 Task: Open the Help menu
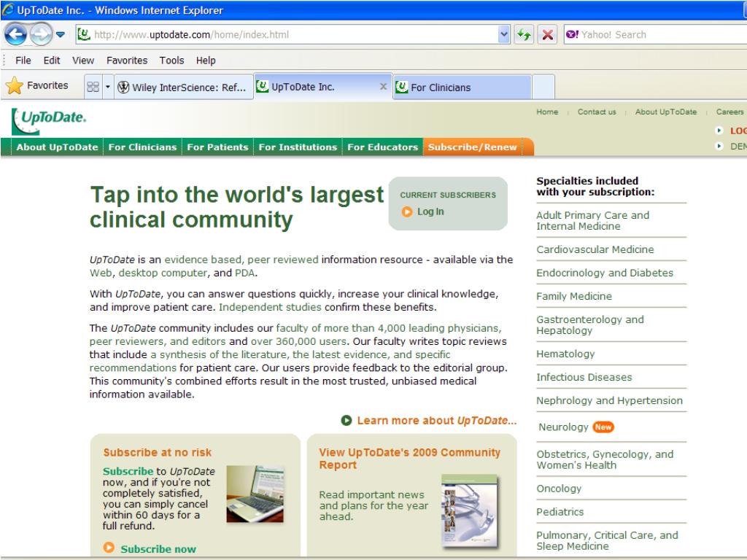click(x=206, y=61)
